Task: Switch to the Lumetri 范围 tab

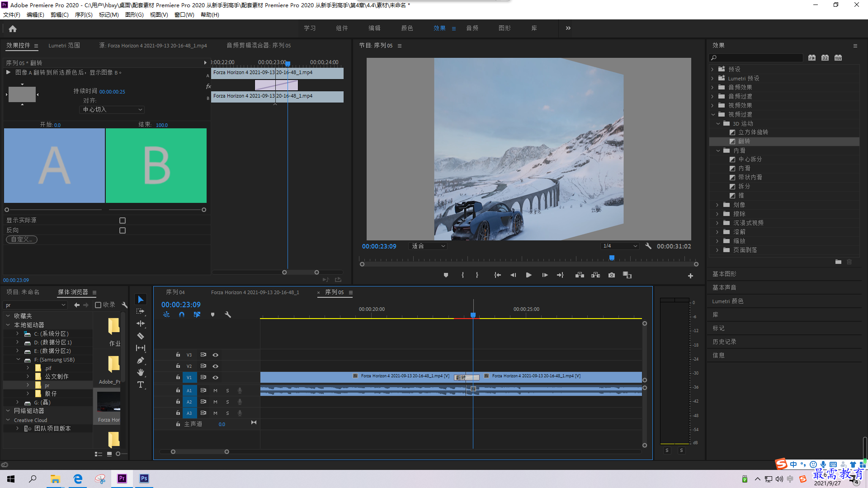Action: [64, 45]
